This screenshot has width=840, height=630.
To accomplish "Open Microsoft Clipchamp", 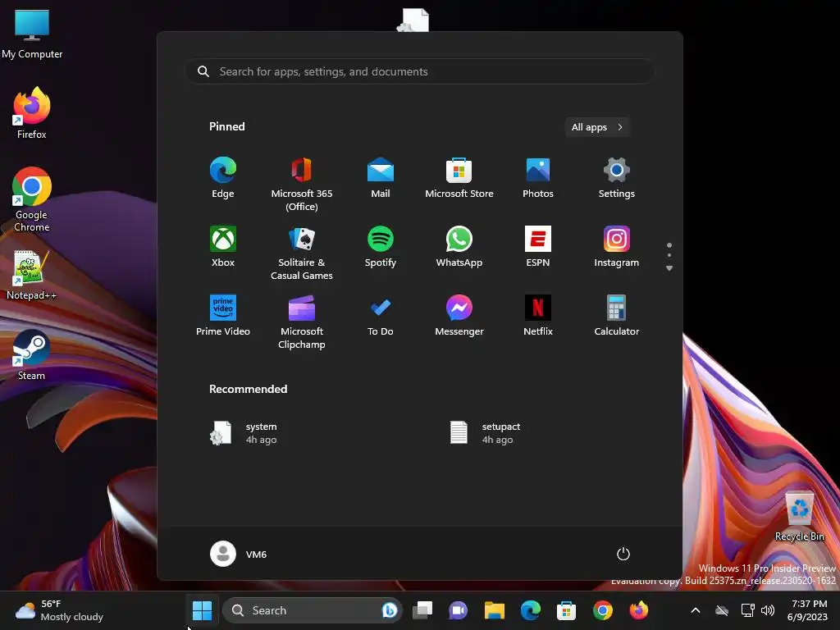I will coord(302,322).
